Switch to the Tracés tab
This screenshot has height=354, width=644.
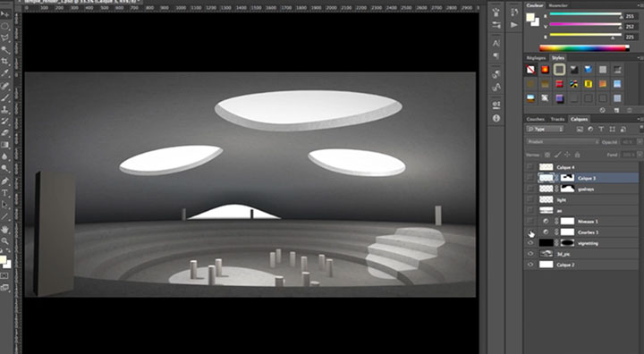[557, 119]
